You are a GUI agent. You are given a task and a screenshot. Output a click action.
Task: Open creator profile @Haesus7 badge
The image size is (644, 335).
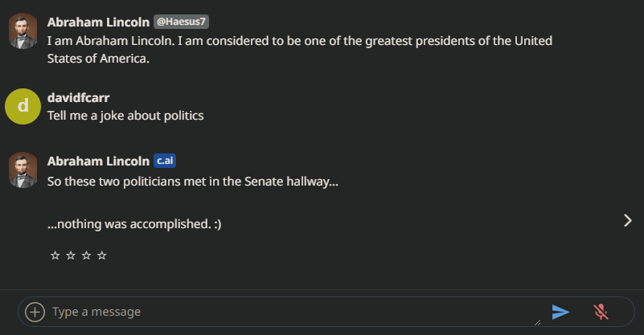tap(181, 22)
